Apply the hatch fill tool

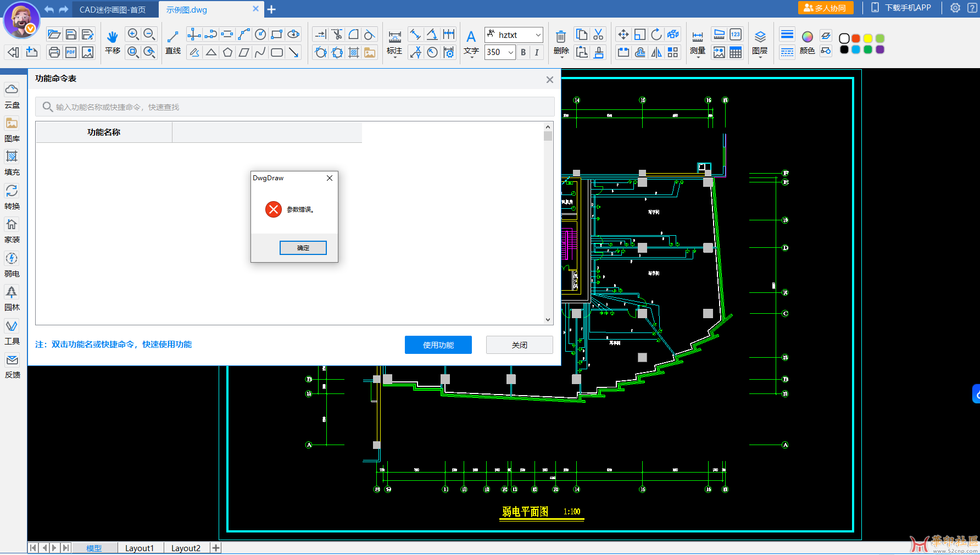[x=354, y=52]
